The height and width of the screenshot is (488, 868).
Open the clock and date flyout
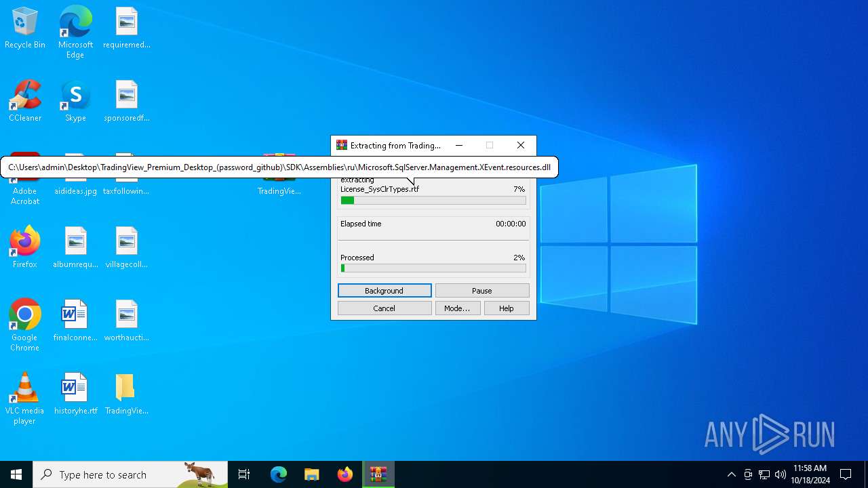[x=810, y=474]
